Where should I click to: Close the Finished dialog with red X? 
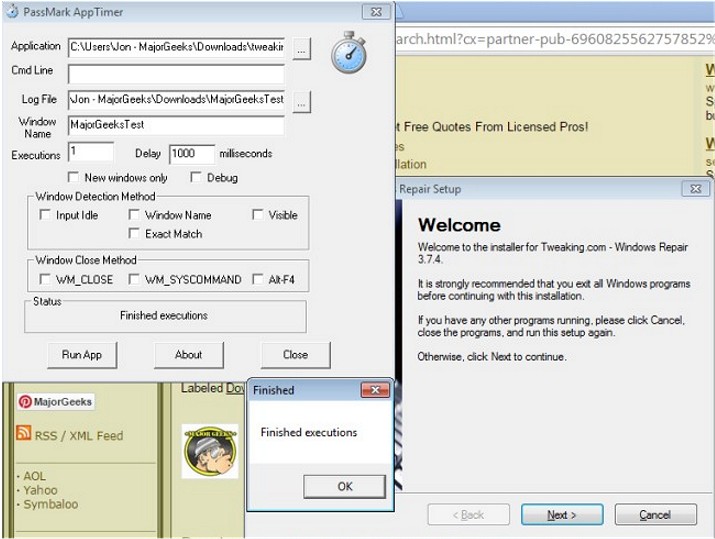click(375, 390)
